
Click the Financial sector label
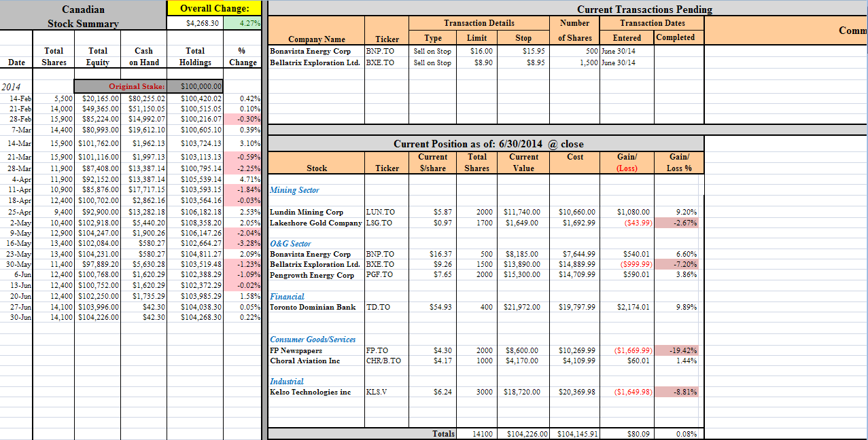pyautogui.click(x=287, y=297)
